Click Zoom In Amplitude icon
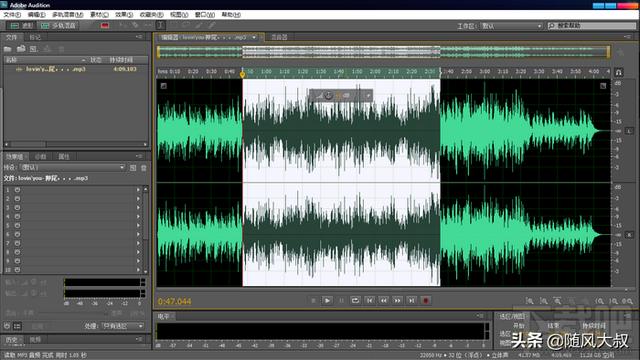Viewport: 640px width, 360px height. 529,301
